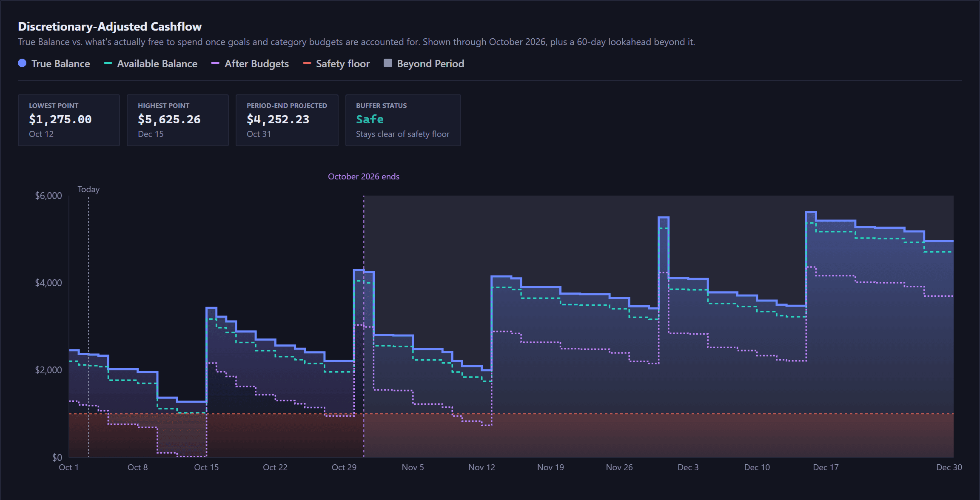This screenshot has width=980, height=500.
Task: Click the Nov 26 x-axis label
Action: (619, 467)
